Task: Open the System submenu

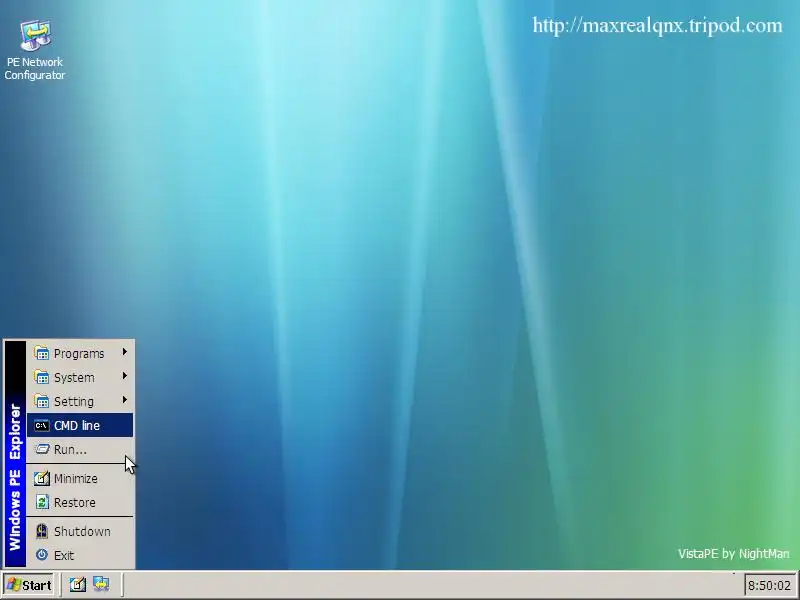Action: pos(80,377)
